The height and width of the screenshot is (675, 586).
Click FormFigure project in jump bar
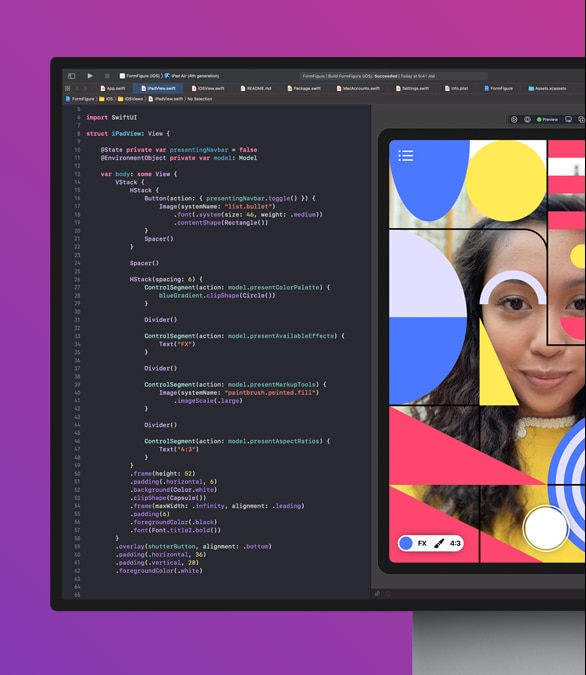coord(80,99)
